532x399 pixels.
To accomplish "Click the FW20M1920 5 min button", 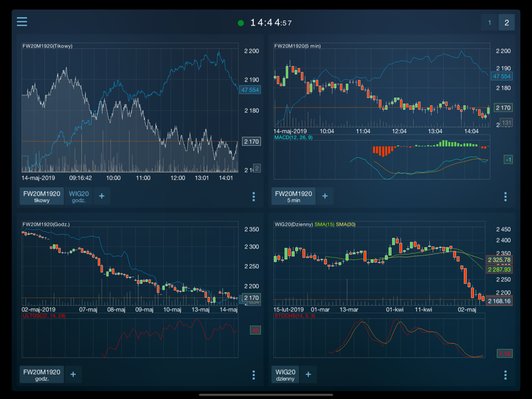I will point(294,196).
